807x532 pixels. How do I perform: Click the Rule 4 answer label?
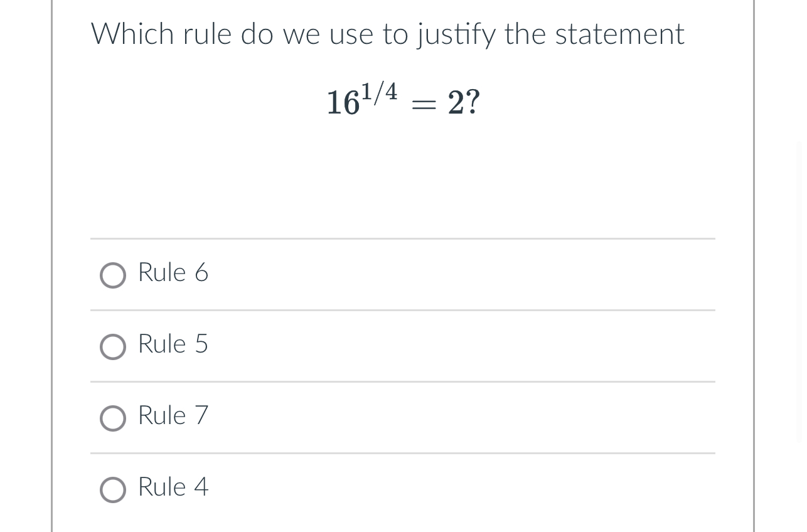click(x=173, y=487)
